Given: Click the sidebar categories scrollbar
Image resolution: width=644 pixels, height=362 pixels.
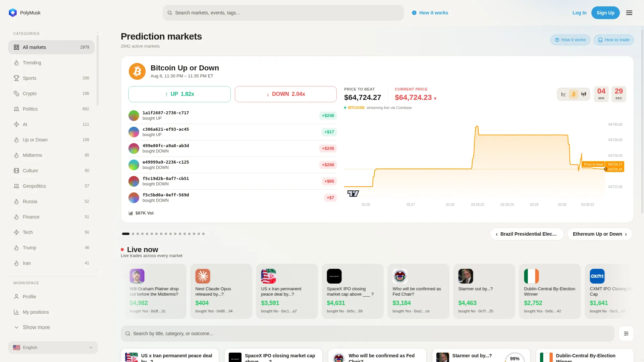Looking at the screenshot, I should [98, 70].
